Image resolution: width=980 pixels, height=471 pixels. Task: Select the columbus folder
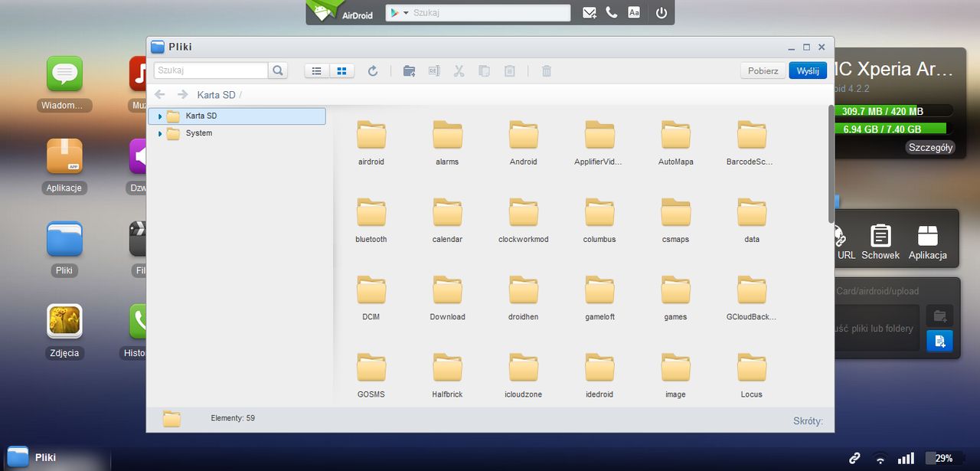[x=599, y=220]
